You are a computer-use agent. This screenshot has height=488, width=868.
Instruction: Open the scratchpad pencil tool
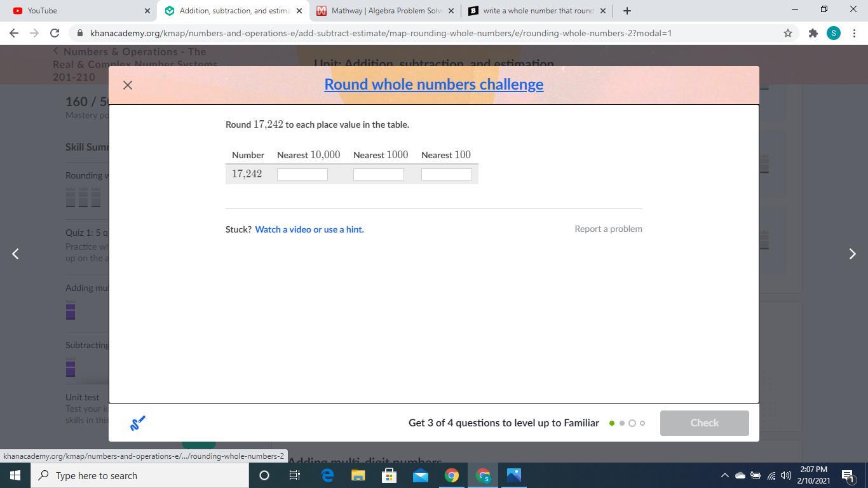138,423
